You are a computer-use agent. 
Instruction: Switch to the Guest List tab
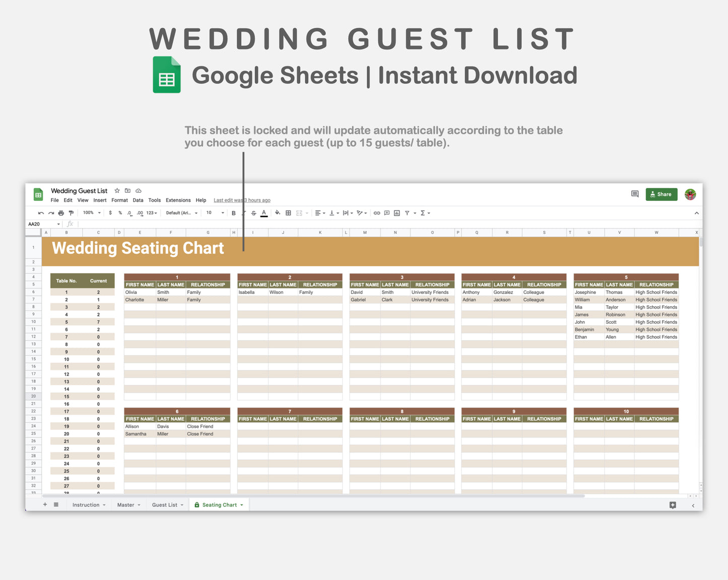pyautogui.click(x=164, y=504)
